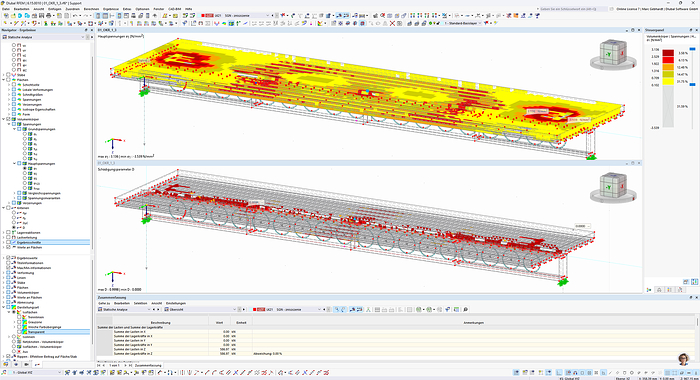Click the Einstellungen link in results table
700x380 pixels.
point(175,303)
